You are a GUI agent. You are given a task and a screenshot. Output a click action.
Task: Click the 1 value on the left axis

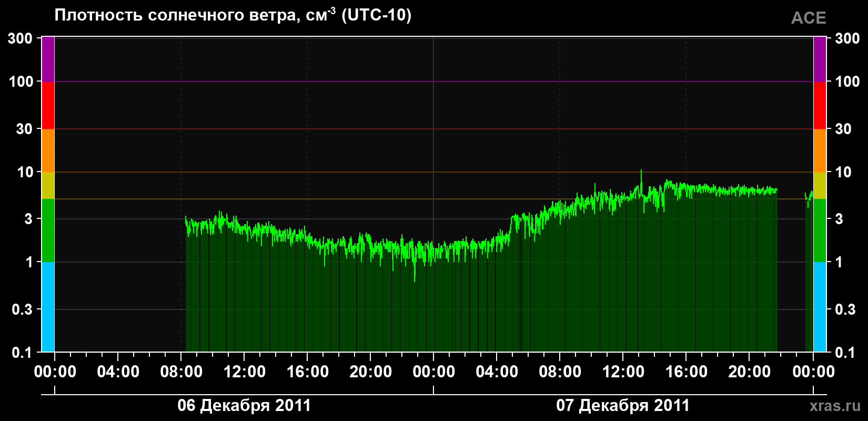coord(29,262)
